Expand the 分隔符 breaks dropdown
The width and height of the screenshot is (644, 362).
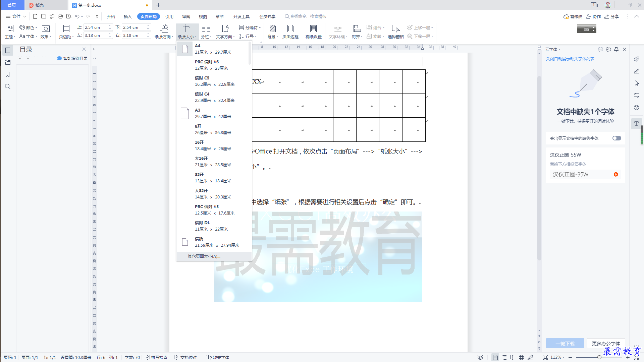click(250, 27)
